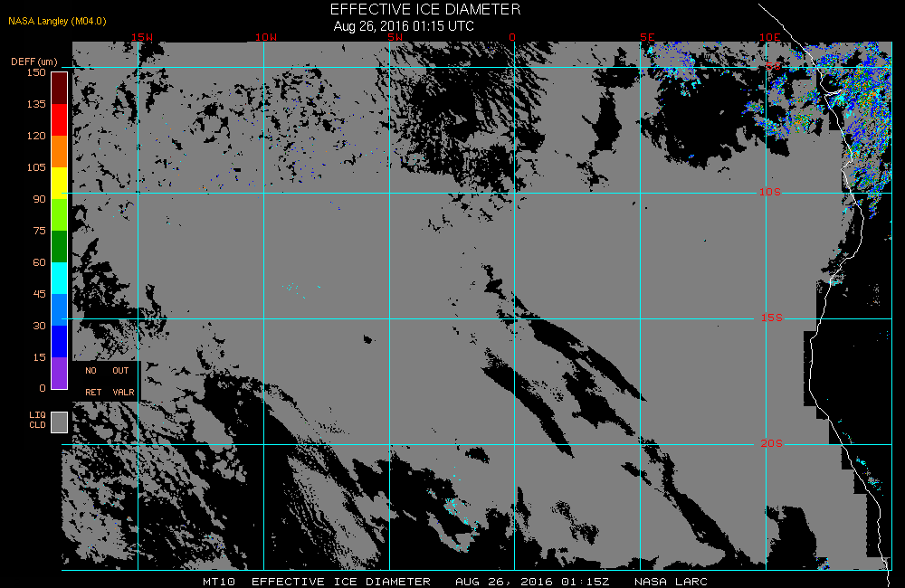This screenshot has height=588, width=905.
Task: Click the purple 0-15 color band
Action: click(x=60, y=374)
